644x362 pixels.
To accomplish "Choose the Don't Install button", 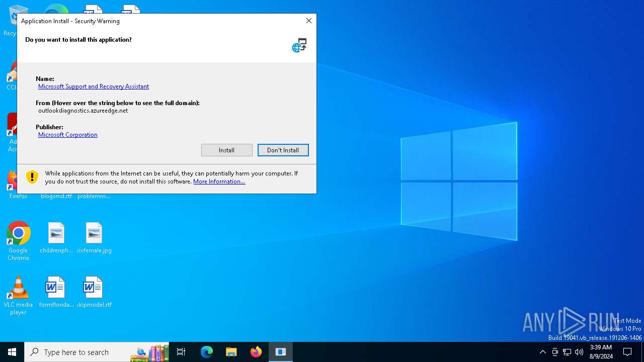I will point(283,150).
